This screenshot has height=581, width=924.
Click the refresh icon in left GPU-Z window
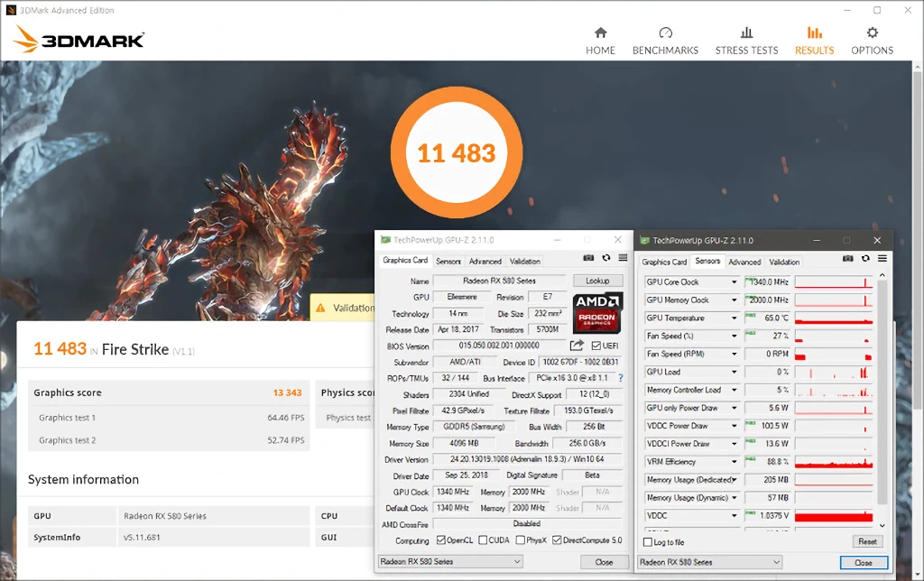tap(605, 258)
